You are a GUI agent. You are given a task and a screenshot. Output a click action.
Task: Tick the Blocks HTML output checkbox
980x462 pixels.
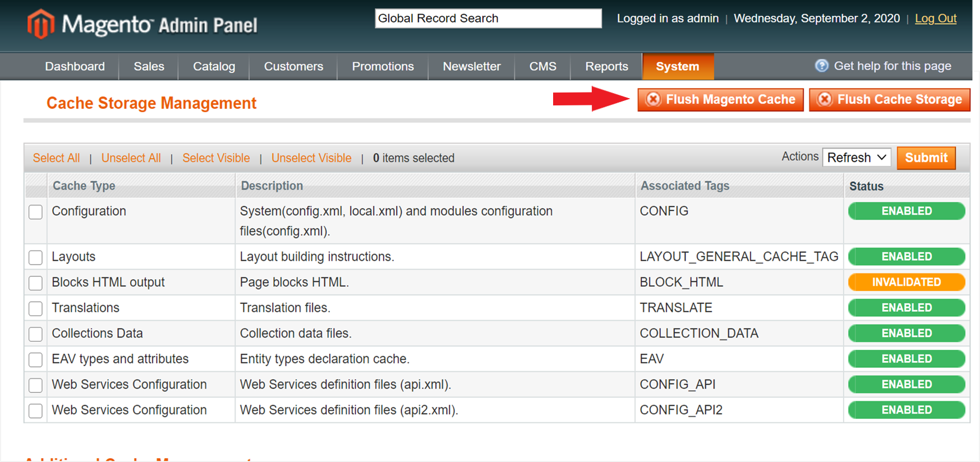pos(35,283)
